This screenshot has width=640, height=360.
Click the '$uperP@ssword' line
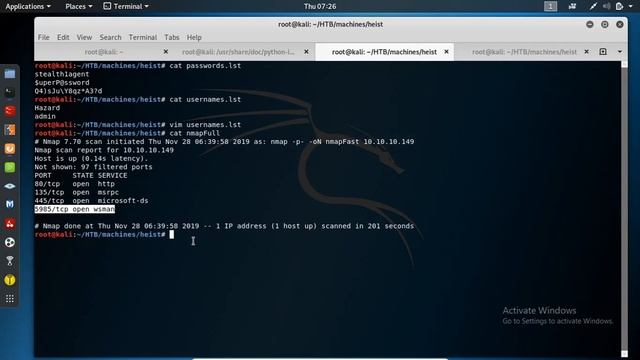click(x=62, y=82)
